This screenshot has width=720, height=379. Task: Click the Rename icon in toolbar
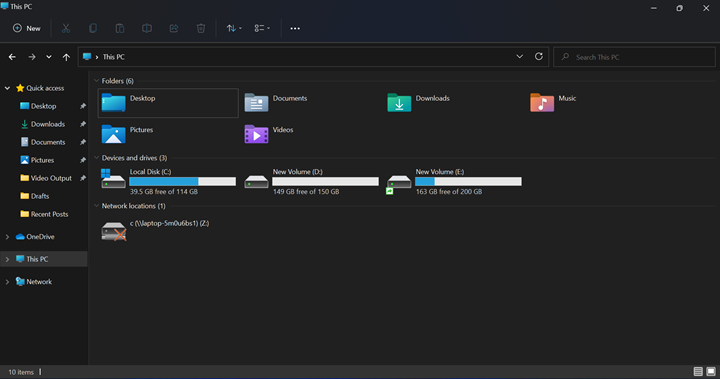tap(147, 28)
